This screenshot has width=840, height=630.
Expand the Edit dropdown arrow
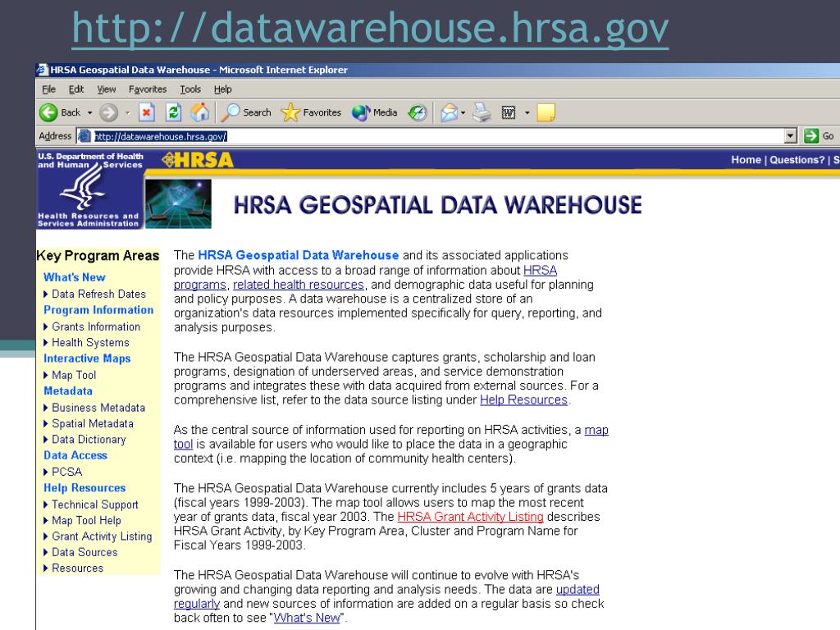pyautogui.click(x=527, y=113)
